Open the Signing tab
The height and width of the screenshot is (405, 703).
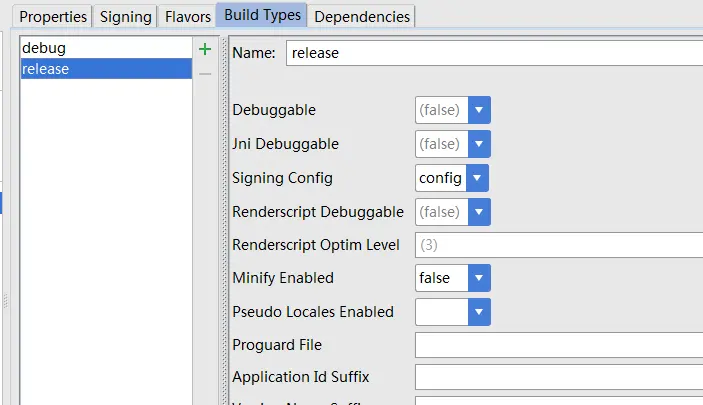(125, 17)
